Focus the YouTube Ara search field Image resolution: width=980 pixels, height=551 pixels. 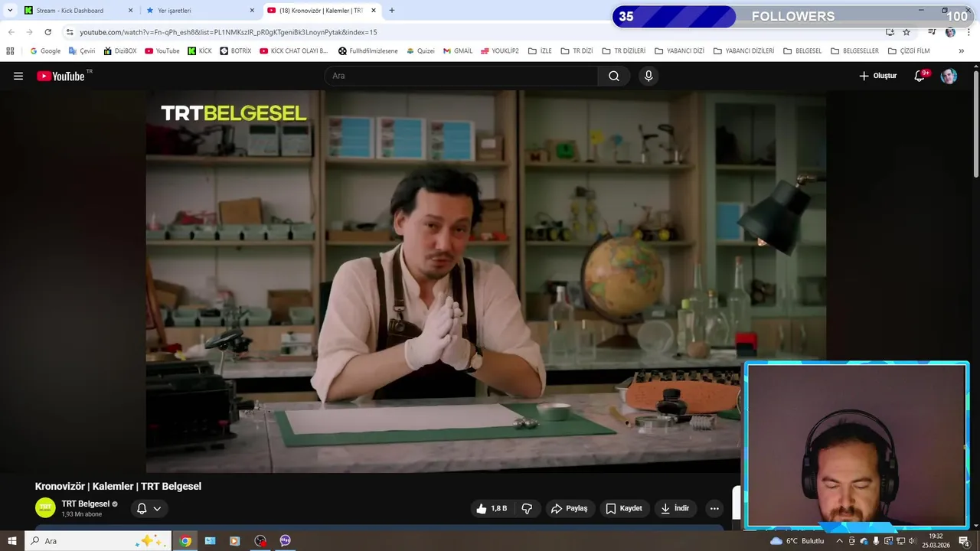point(462,76)
